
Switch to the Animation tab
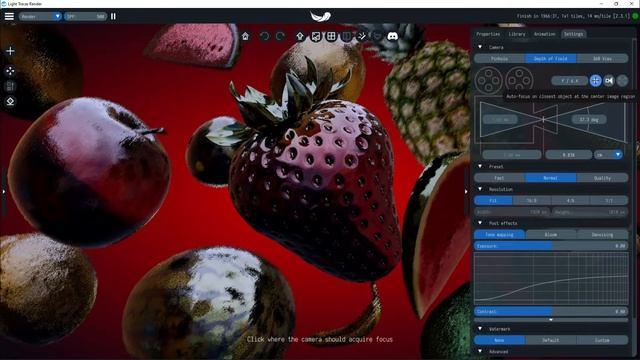click(x=544, y=34)
